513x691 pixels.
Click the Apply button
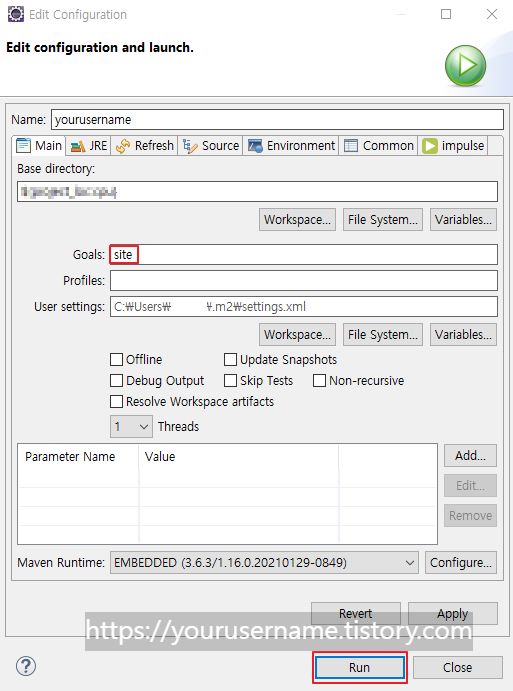pyautogui.click(x=453, y=613)
